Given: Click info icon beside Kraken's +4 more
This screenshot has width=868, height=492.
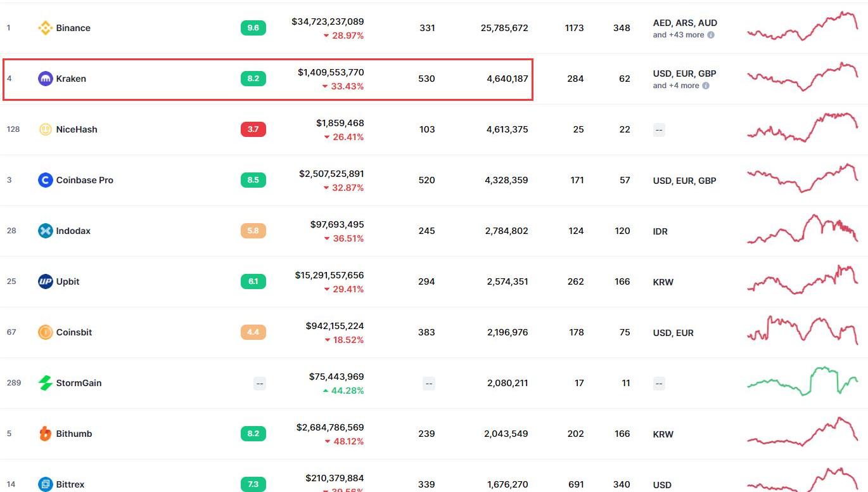Looking at the screenshot, I should 706,86.
